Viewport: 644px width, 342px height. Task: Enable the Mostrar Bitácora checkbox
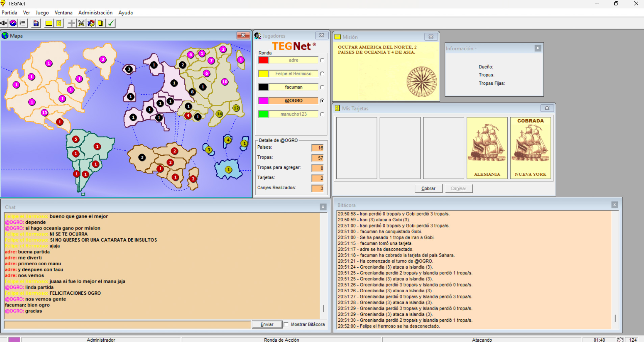pyautogui.click(x=286, y=324)
